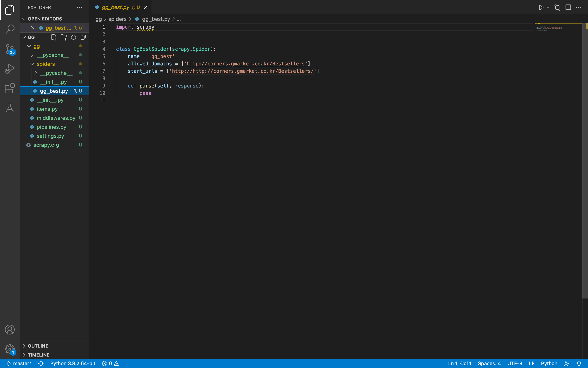
Task: Click spiders breadcrumb segment
Action: (117, 19)
